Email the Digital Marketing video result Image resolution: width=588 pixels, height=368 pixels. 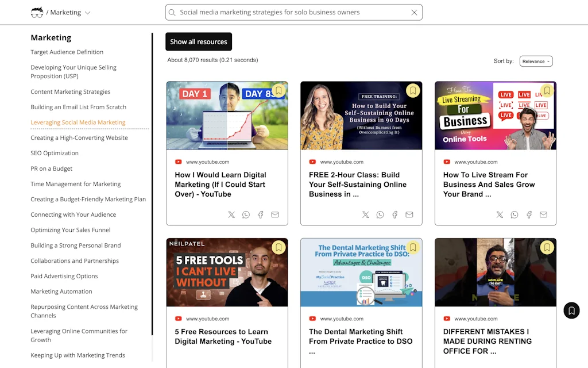[274, 214]
